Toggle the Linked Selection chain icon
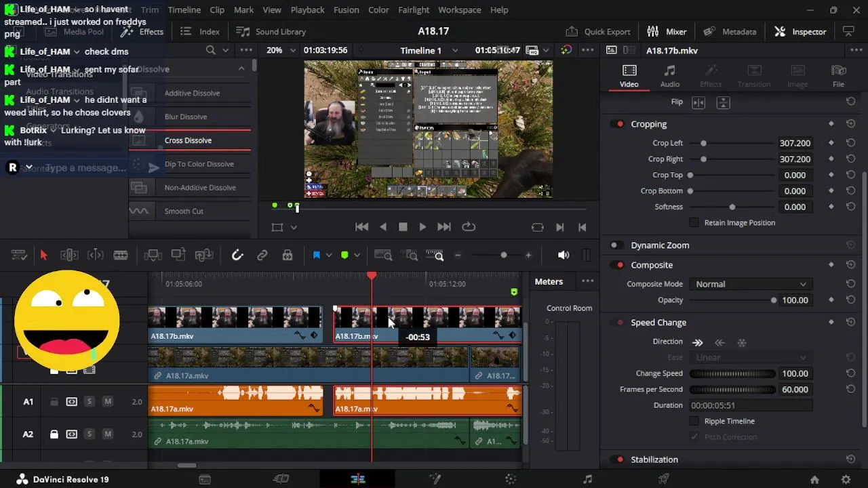Screen dimensions: 868x488 (262, 255)
